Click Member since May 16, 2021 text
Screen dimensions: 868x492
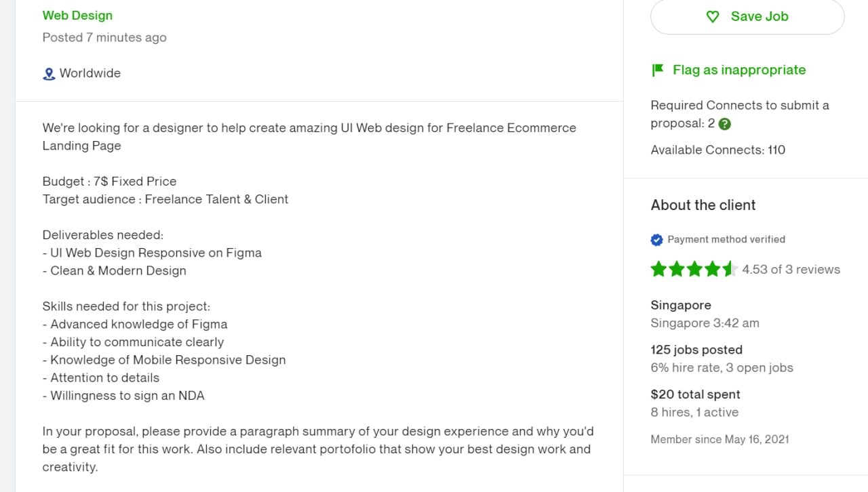[x=720, y=439]
